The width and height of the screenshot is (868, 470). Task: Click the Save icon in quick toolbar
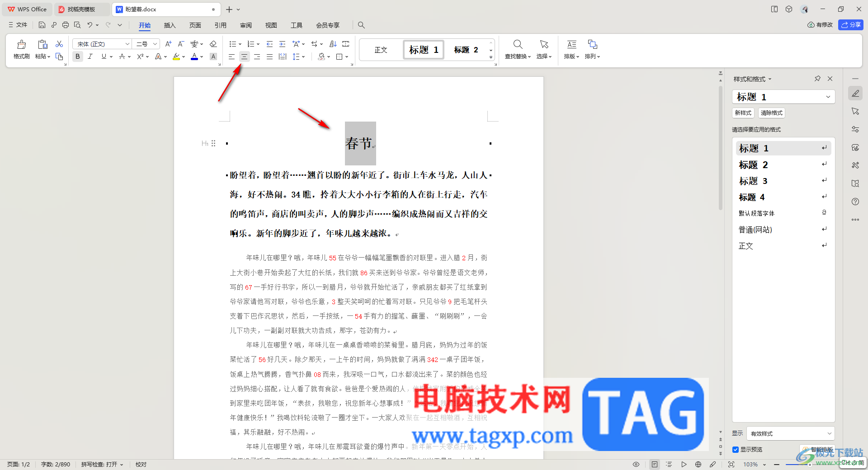42,25
